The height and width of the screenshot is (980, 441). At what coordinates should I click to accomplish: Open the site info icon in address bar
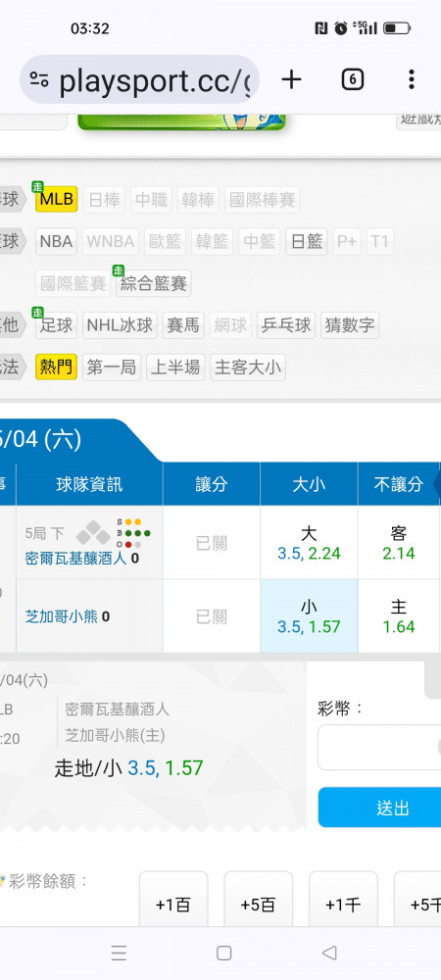click(x=39, y=79)
